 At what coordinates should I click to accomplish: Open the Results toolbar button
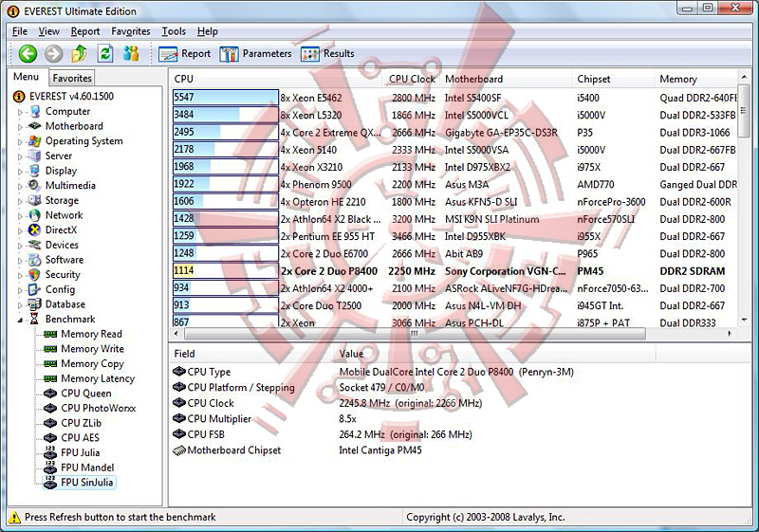pyautogui.click(x=327, y=54)
